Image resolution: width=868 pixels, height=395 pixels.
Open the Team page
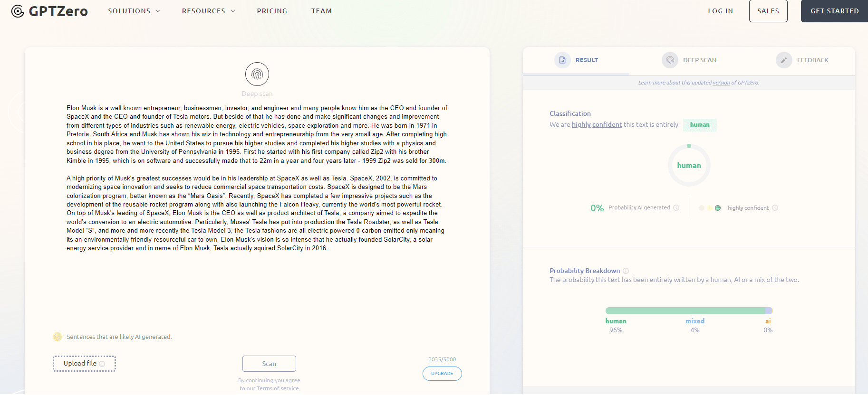[322, 11]
